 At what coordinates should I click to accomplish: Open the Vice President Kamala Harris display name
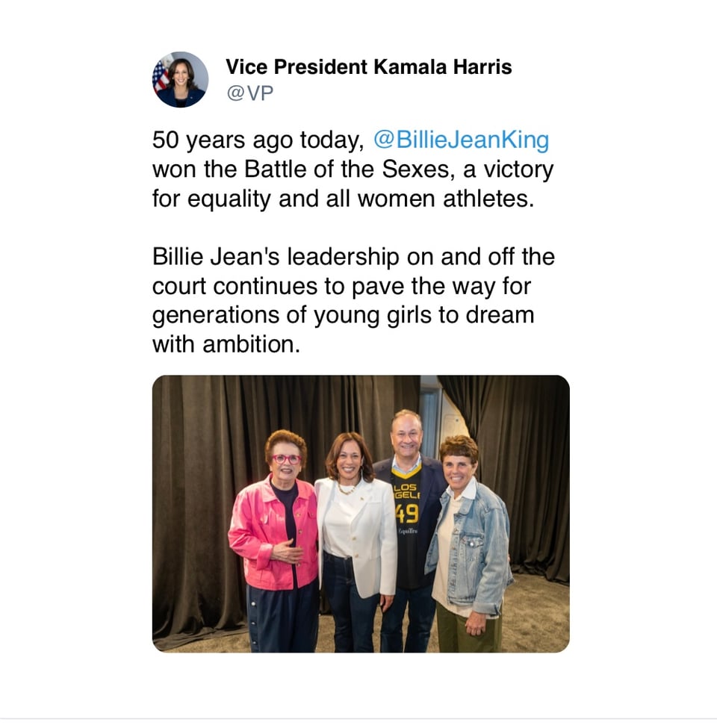pos(368,66)
